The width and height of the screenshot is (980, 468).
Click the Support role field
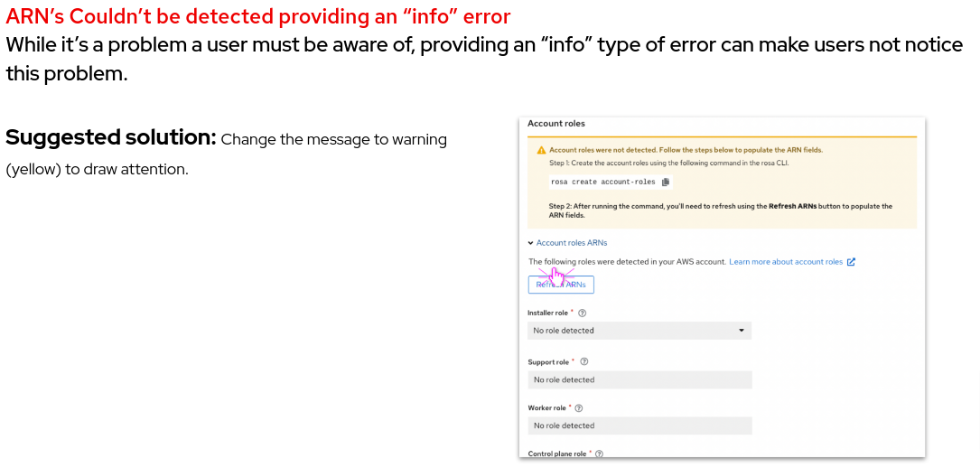pos(639,379)
